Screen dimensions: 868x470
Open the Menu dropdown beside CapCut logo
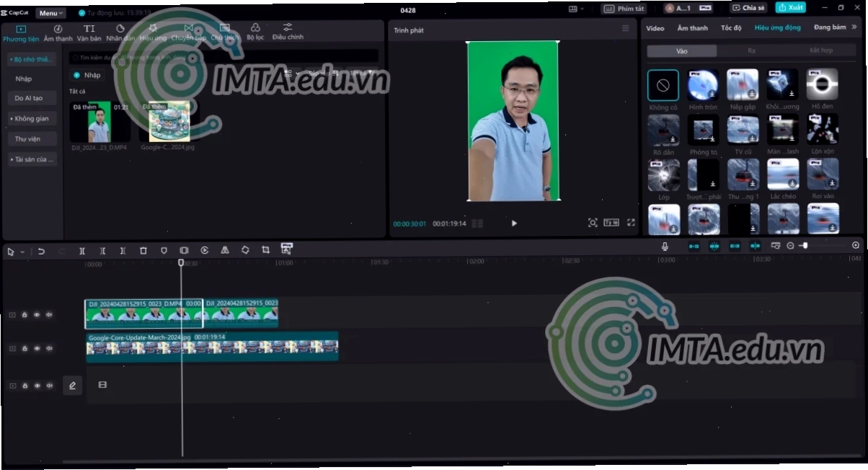coord(50,13)
